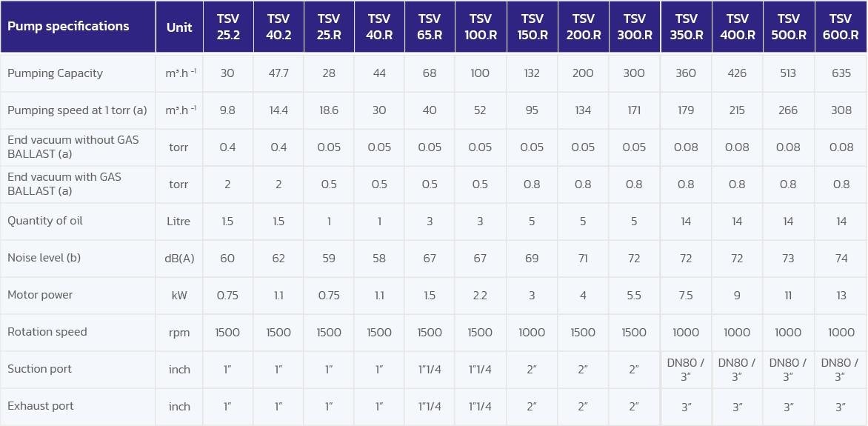Select the "Rotation speed" row label
The height and width of the screenshot is (426, 868).
click(47, 332)
